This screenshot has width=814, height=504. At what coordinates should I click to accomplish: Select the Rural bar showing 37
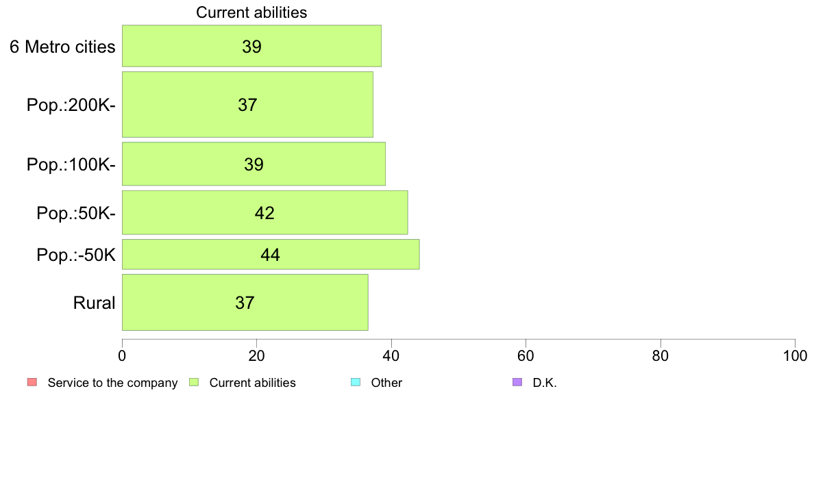[x=245, y=302]
